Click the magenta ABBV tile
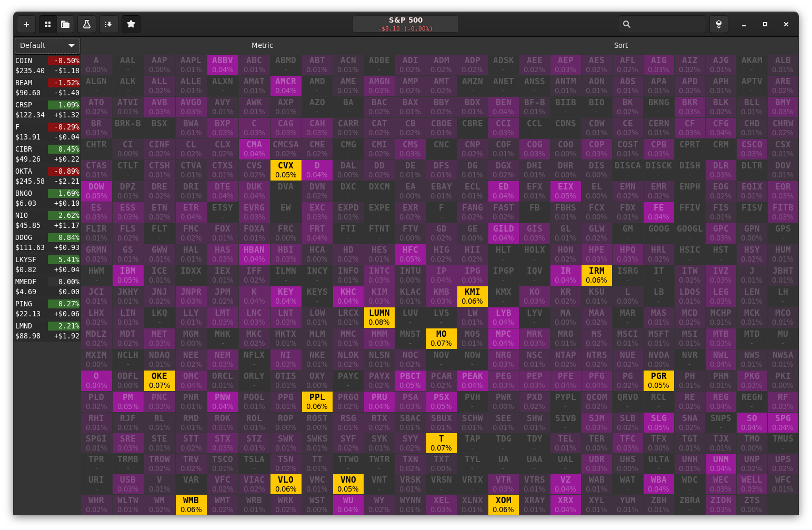 pos(223,65)
